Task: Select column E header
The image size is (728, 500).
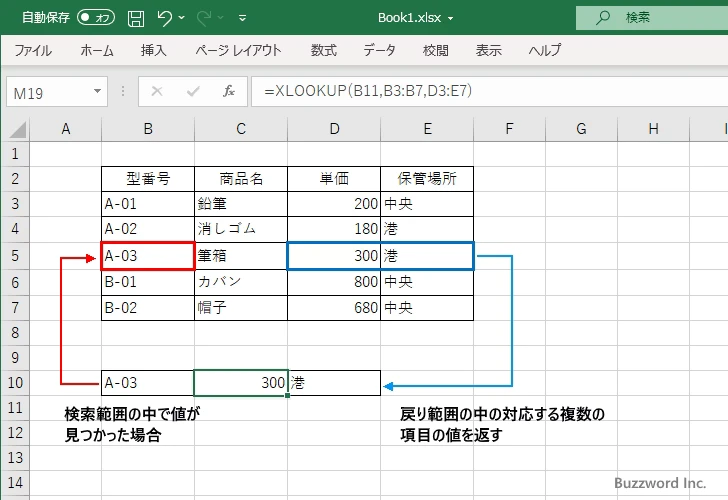Action: 427,129
